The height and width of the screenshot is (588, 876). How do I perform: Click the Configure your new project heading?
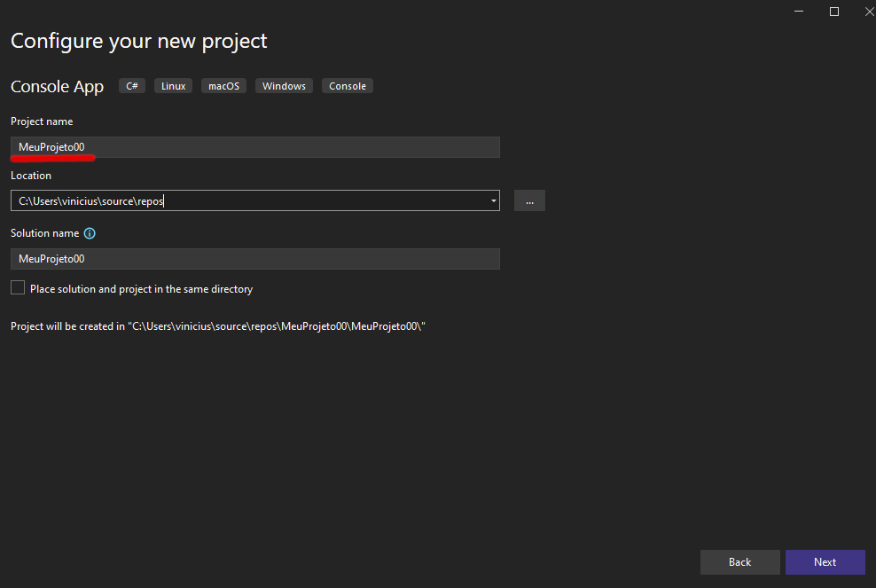[x=138, y=41]
